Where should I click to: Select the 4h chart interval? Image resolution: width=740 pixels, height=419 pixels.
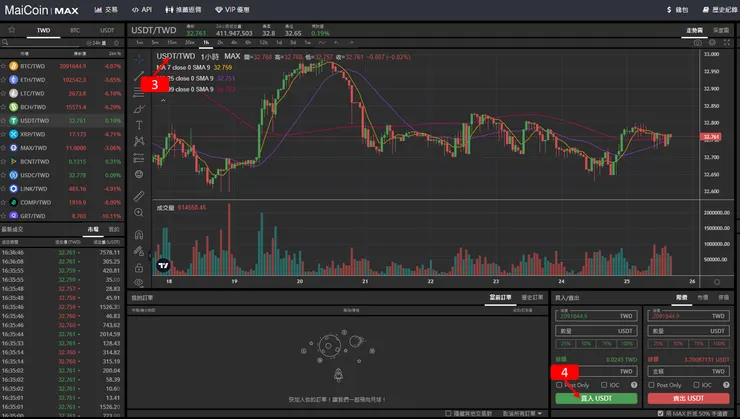(x=234, y=42)
